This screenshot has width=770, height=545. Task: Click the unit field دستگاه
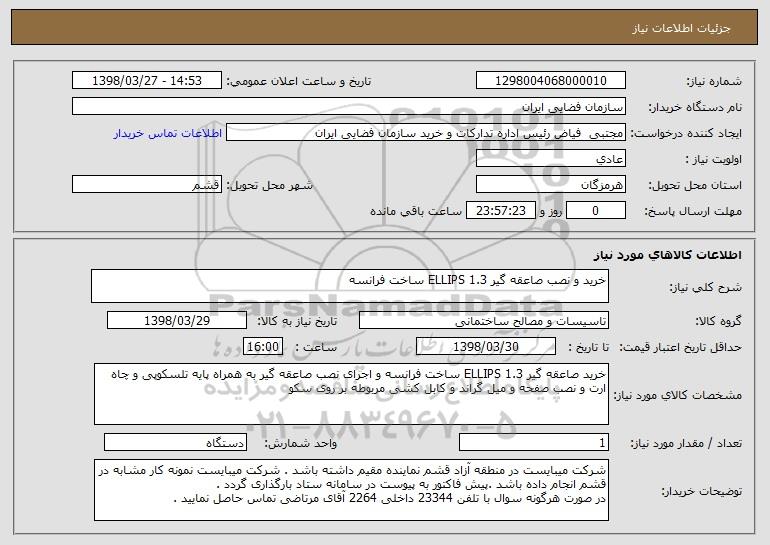[175, 442]
